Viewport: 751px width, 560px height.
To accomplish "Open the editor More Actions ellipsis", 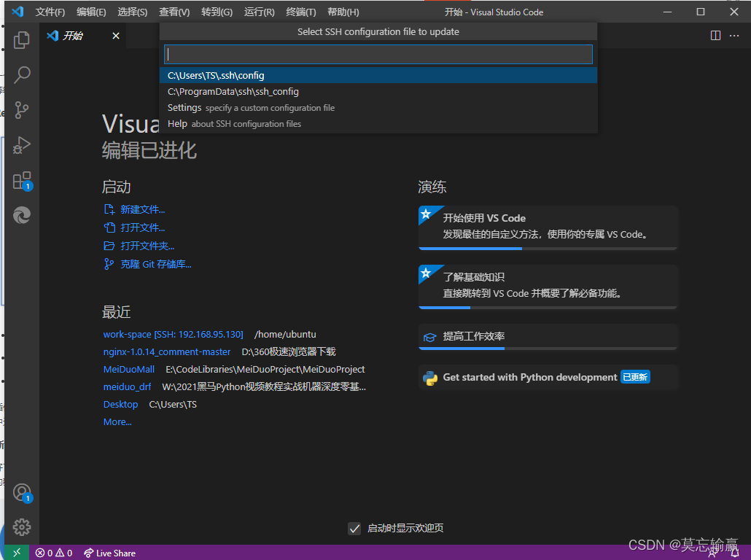I will click(x=734, y=36).
